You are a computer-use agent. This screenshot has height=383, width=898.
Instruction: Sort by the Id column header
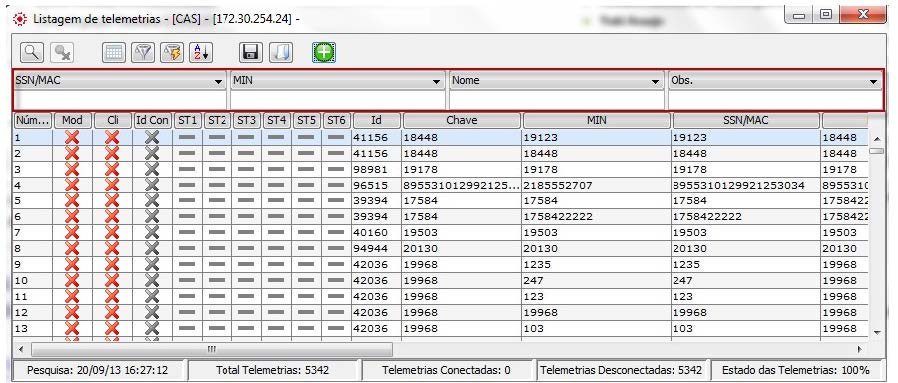[x=376, y=121]
